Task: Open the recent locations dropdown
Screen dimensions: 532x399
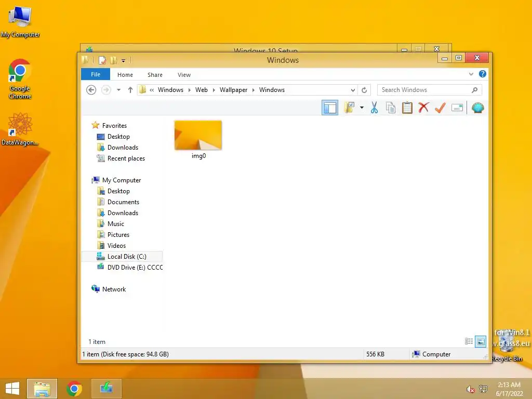Action: pyautogui.click(x=119, y=90)
